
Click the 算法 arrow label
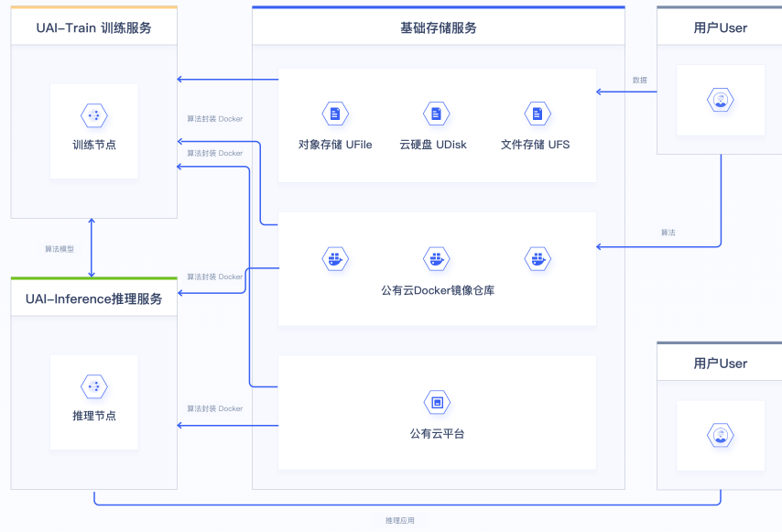click(668, 233)
